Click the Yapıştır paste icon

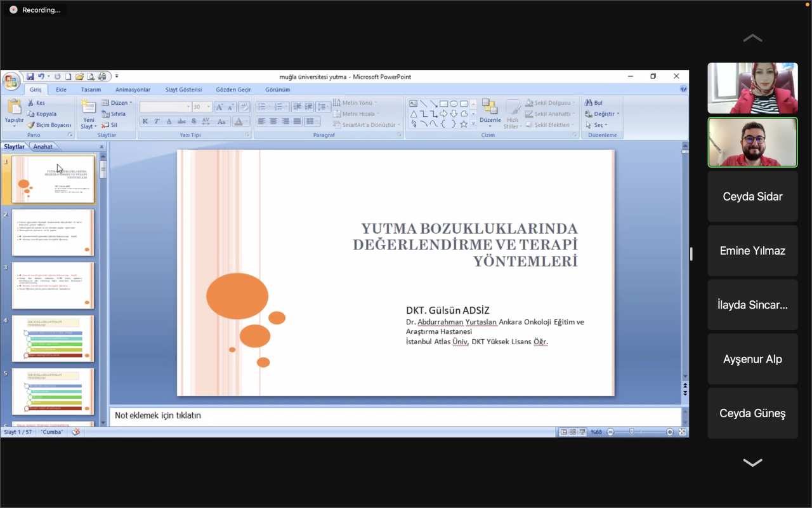click(14, 107)
